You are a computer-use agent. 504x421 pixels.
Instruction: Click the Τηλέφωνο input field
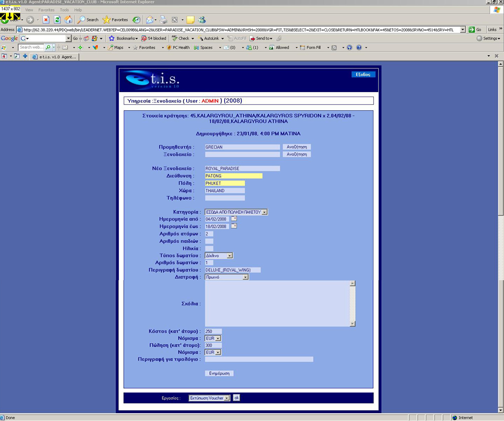coord(225,198)
